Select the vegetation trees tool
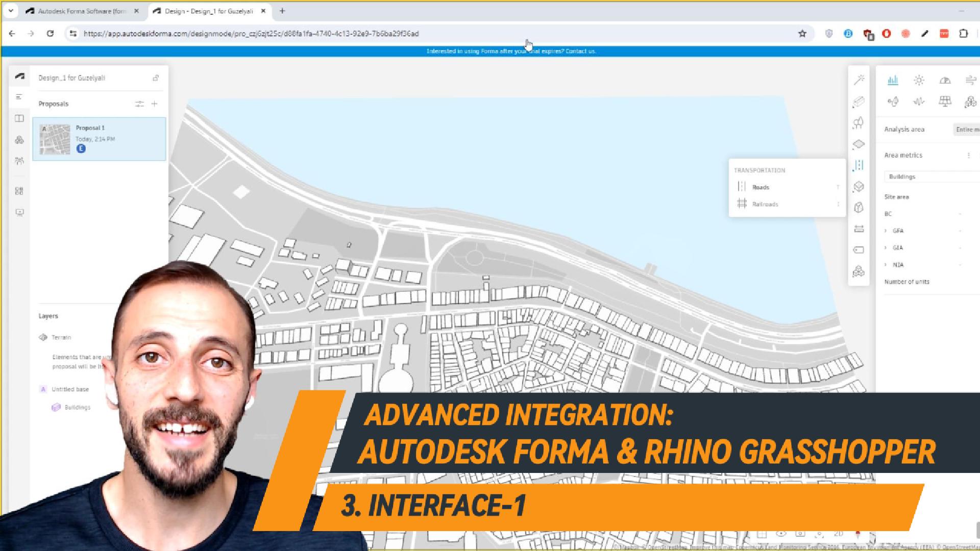 859,123
